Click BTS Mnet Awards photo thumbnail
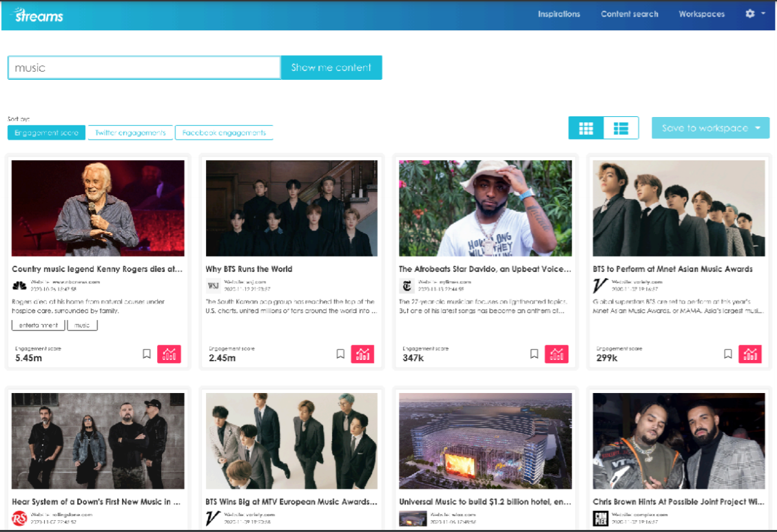777x532 pixels. tap(679, 208)
